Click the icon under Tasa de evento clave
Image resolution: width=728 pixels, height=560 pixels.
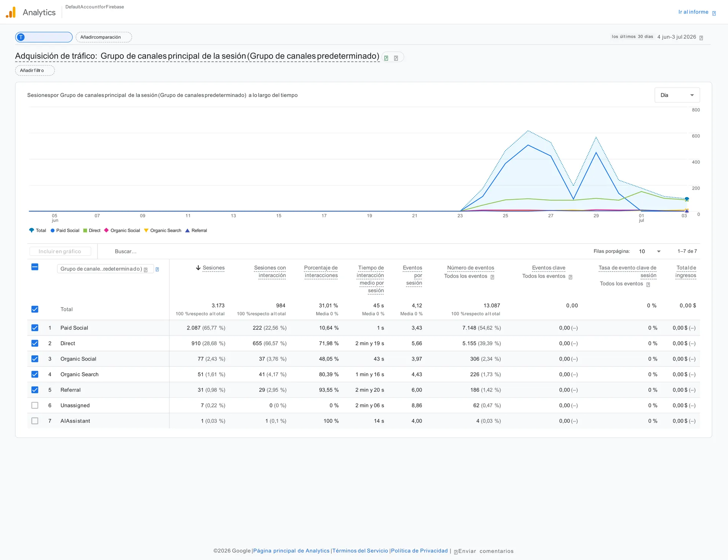[x=648, y=285]
